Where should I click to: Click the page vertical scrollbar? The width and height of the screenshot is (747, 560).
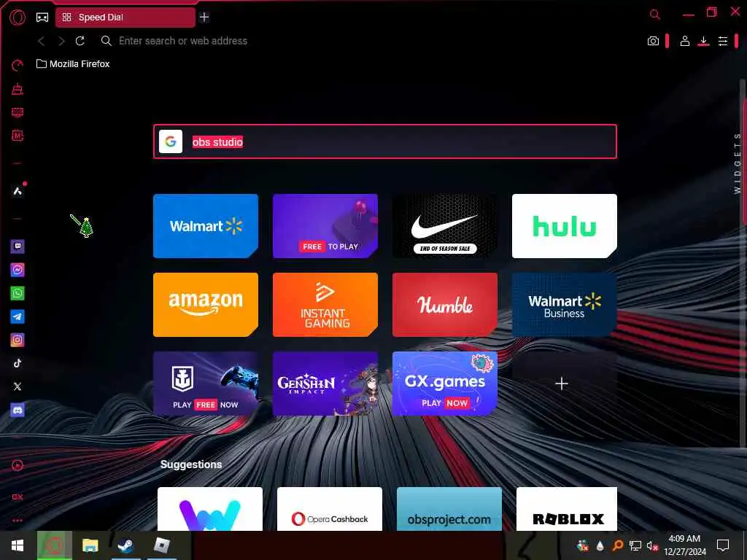coord(743,262)
